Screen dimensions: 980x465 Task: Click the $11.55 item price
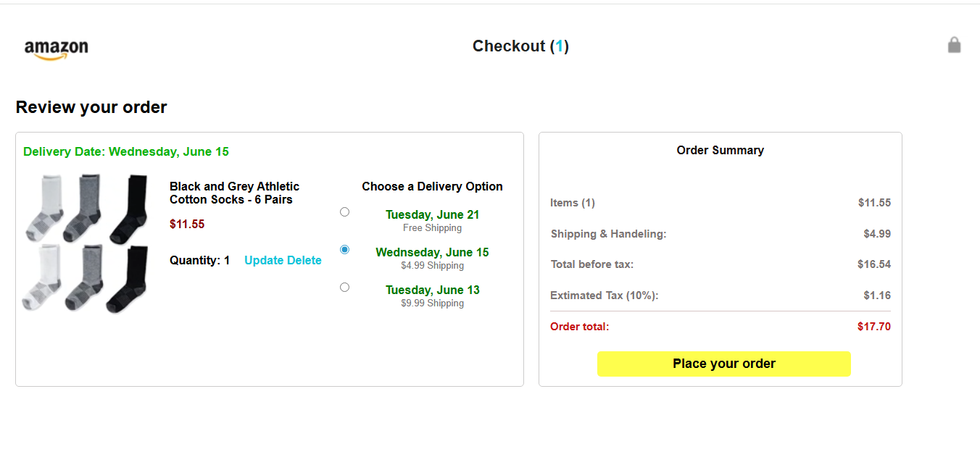coord(187,225)
